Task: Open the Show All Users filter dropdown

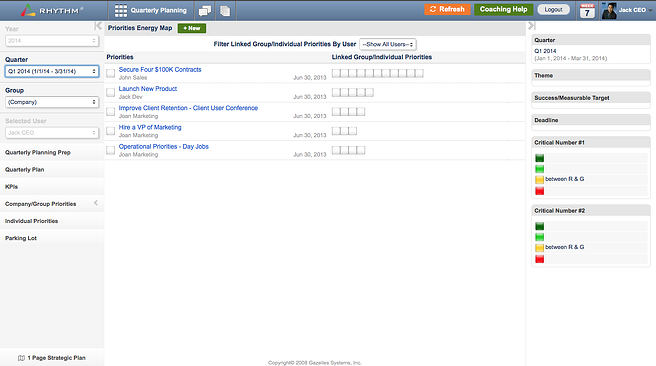Action: click(388, 44)
